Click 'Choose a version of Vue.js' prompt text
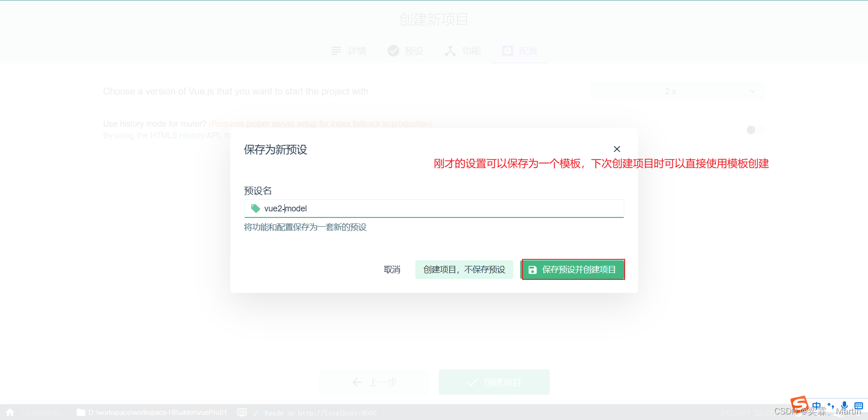Screen dimensions: 868x420 point(235,91)
